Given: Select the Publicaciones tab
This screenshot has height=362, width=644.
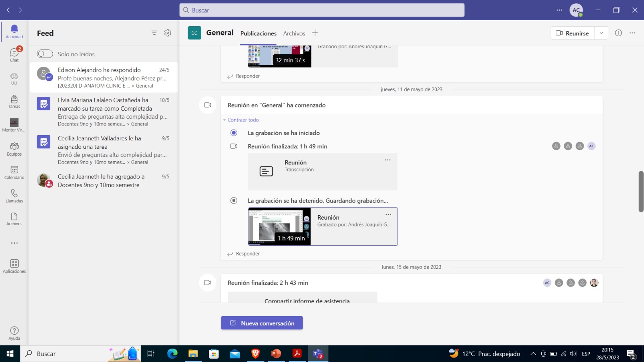Looking at the screenshot, I should point(258,33).
